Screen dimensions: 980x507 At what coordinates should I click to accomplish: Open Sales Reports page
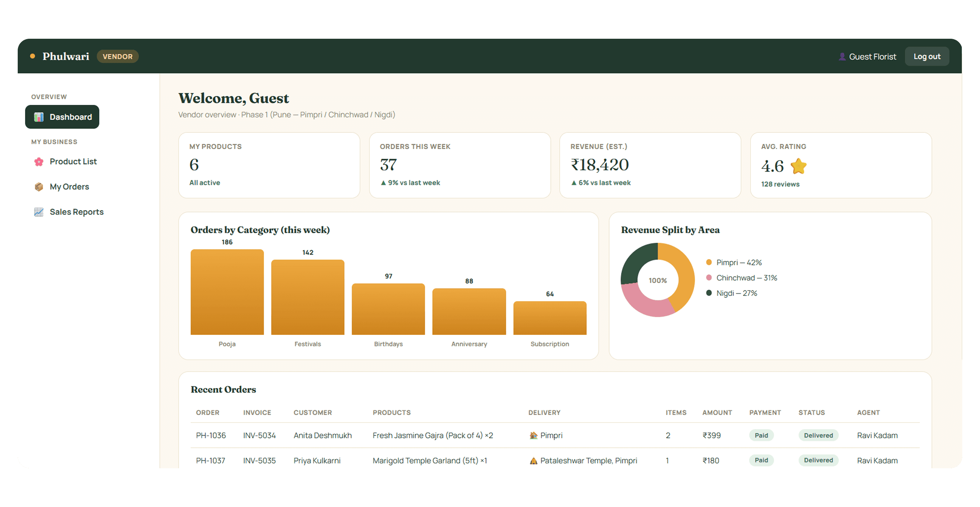point(76,212)
